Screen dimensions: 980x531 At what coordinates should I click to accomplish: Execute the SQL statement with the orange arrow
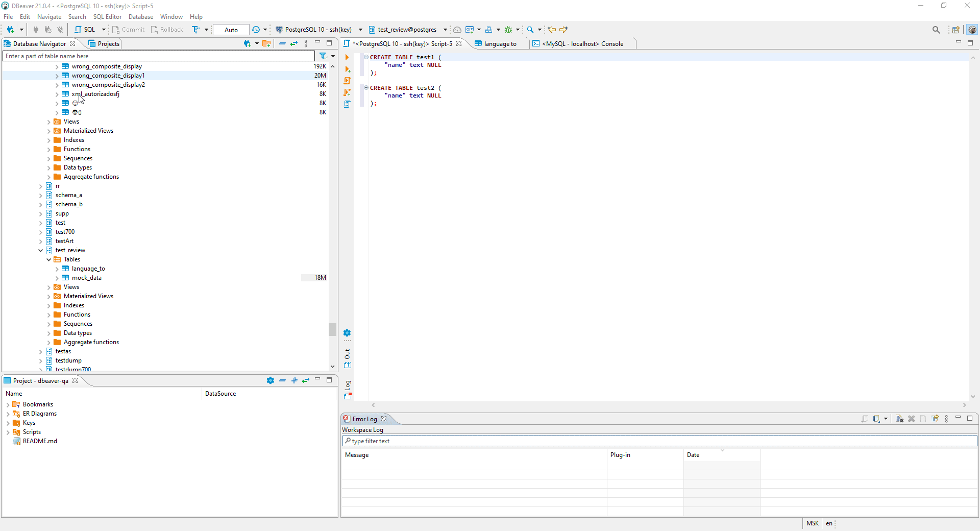pos(347,57)
